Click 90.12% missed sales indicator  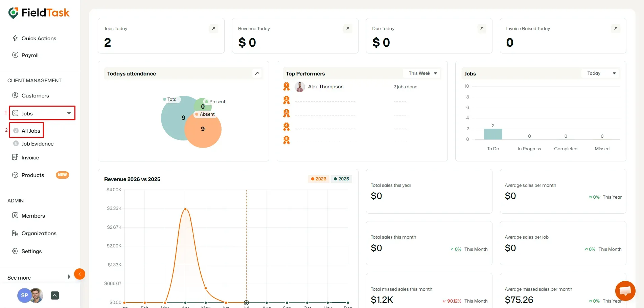coord(452,301)
